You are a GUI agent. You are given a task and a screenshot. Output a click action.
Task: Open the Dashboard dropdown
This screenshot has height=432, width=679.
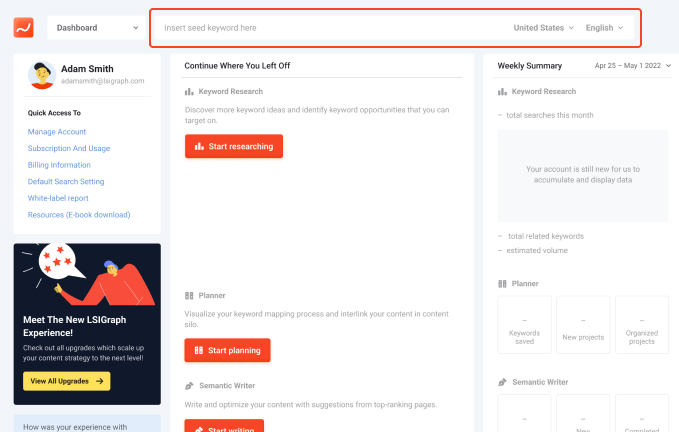96,28
